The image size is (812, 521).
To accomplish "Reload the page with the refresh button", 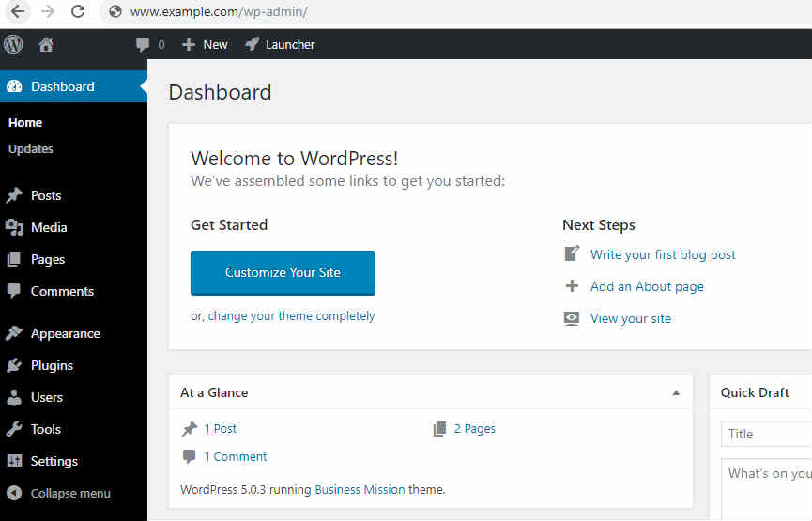I will click(78, 11).
